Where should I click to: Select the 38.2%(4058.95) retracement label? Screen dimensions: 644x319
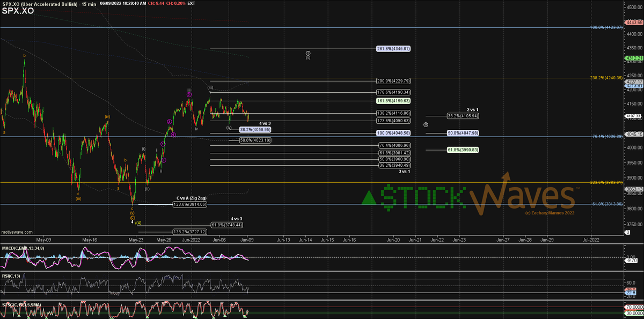254,129
